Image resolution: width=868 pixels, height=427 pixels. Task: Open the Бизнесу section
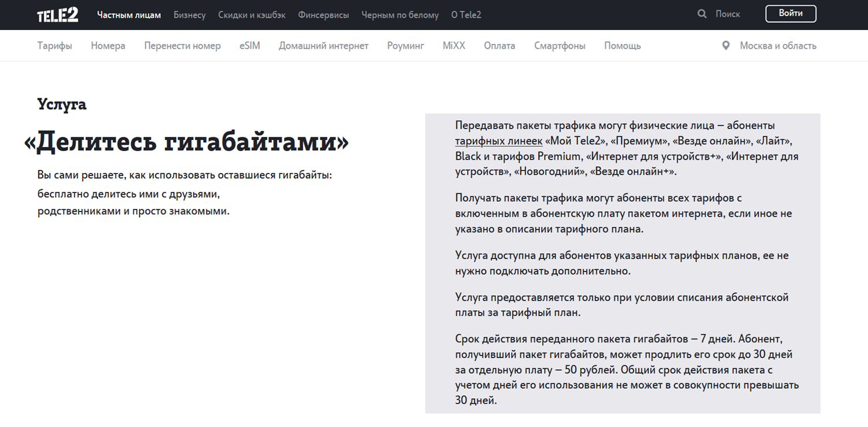190,15
